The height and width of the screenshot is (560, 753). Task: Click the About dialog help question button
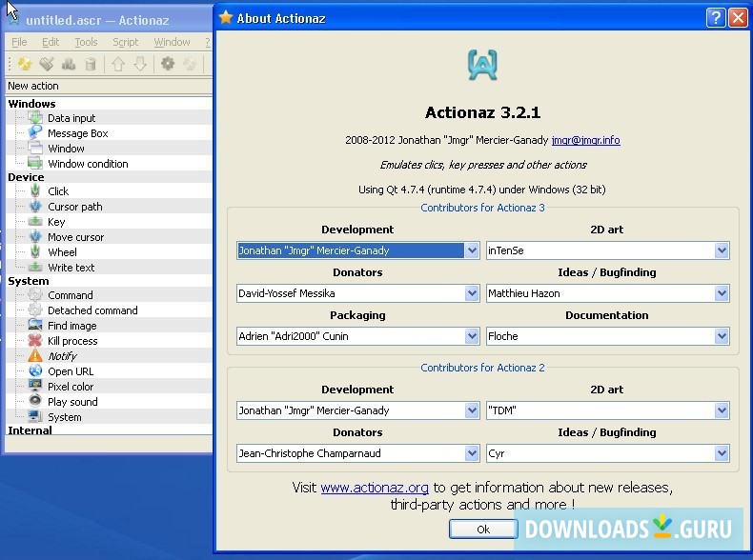click(716, 18)
